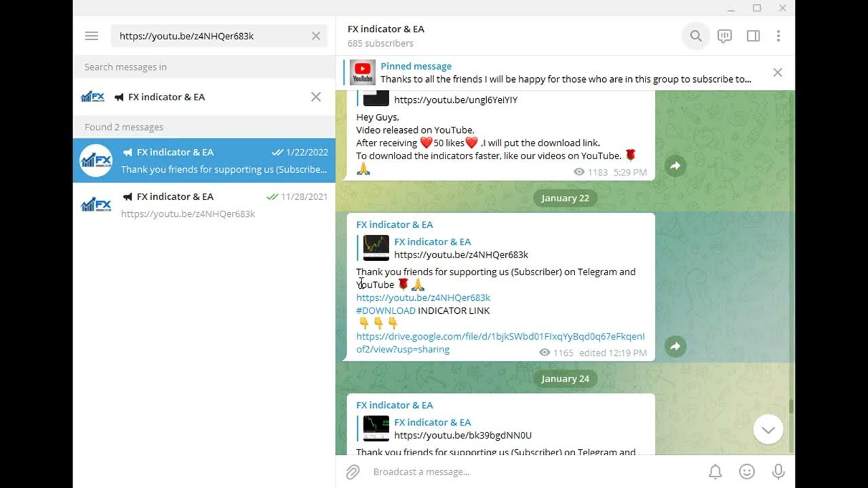868x488 pixels.
Task: Toggle silent broadcast bell icon
Action: [x=715, y=472]
